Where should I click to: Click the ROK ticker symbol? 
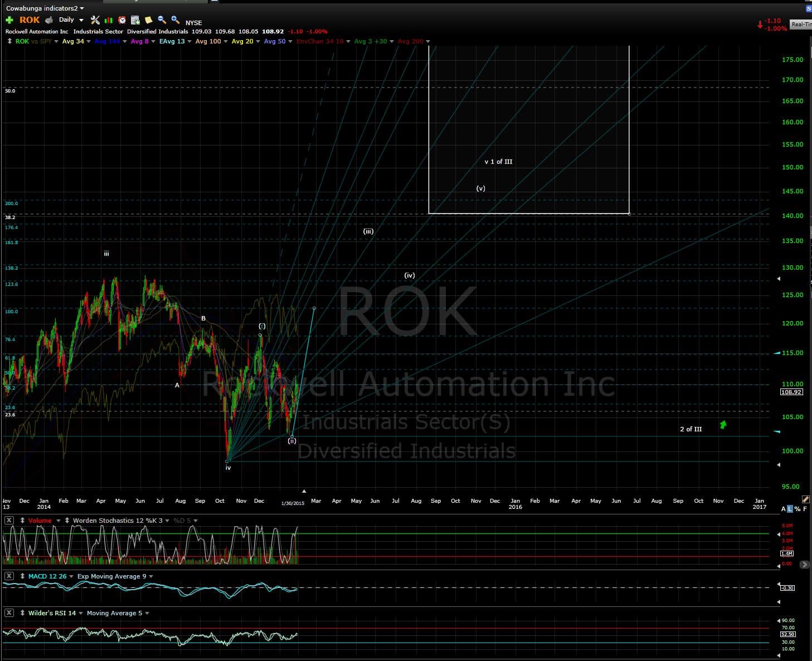pyautogui.click(x=30, y=20)
